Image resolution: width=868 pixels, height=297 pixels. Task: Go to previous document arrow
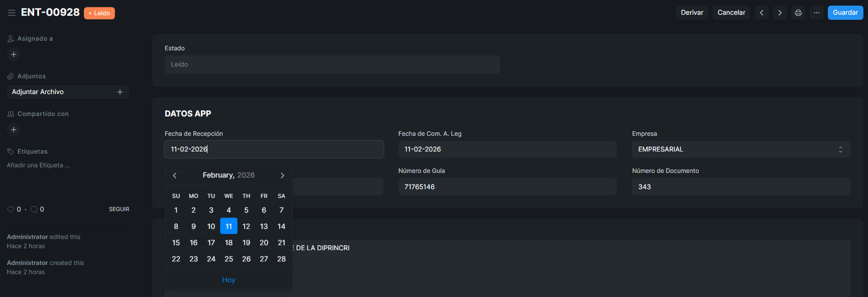point(761,13)
